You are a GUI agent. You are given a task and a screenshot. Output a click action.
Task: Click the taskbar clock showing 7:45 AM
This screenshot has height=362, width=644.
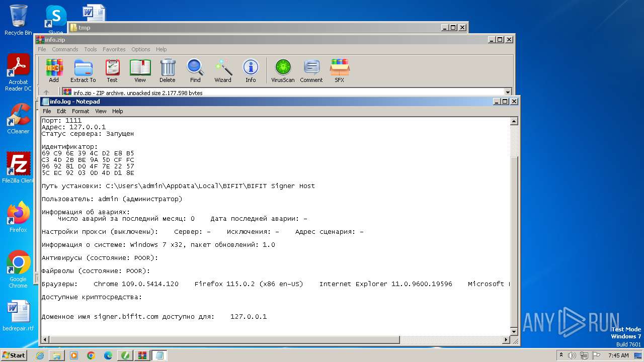pos(618,355)
